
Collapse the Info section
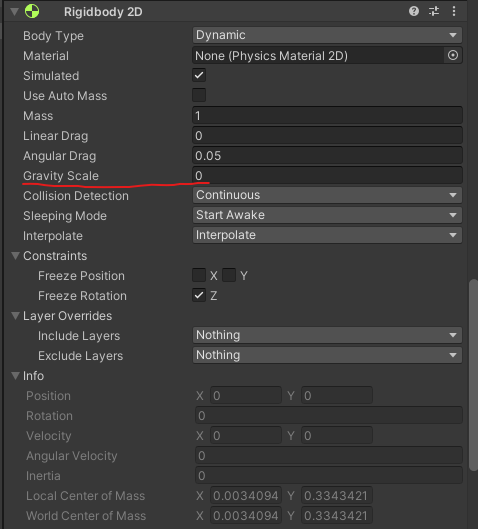[15, 375]
